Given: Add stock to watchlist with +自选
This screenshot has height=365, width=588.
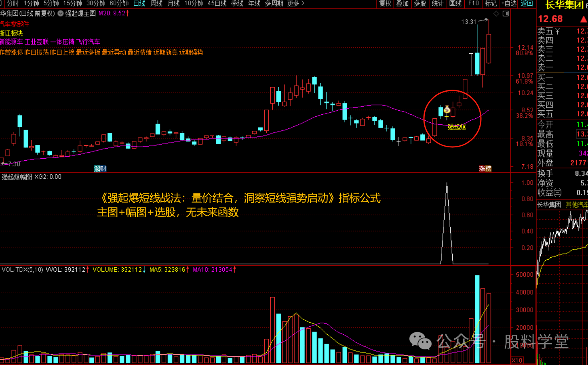Looking at the screenshot, I should pyautogui.click(x=509, y=4).
